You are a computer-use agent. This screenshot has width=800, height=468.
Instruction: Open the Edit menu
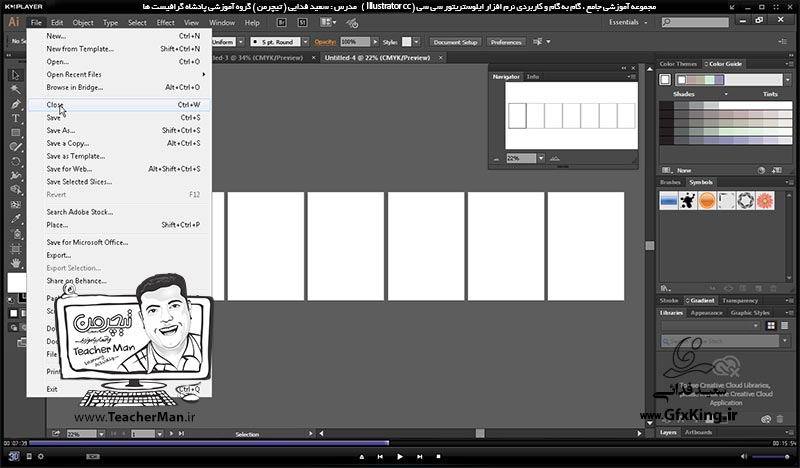coord(57,22)
